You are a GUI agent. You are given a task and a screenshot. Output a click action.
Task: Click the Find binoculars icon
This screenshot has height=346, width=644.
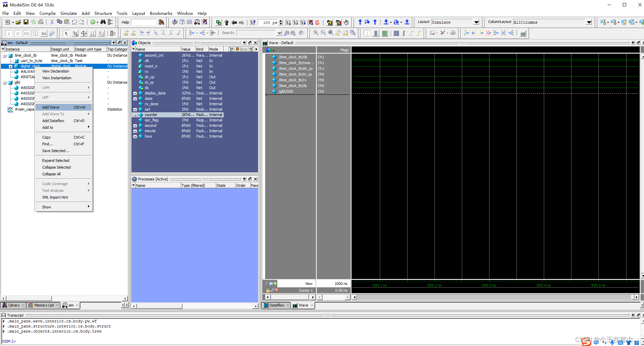[x=103, y=22]
